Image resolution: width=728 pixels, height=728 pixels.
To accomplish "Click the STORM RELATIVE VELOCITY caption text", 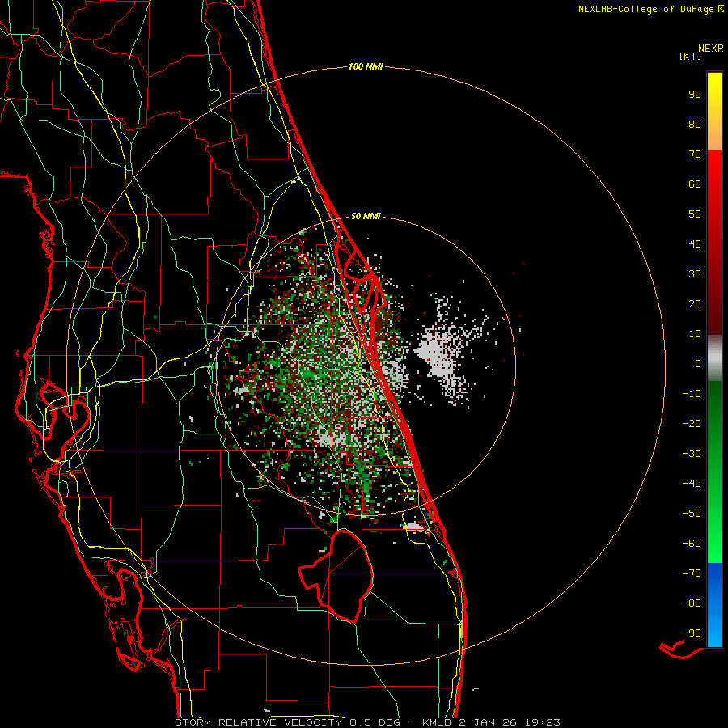I will (x=259, y=722).
